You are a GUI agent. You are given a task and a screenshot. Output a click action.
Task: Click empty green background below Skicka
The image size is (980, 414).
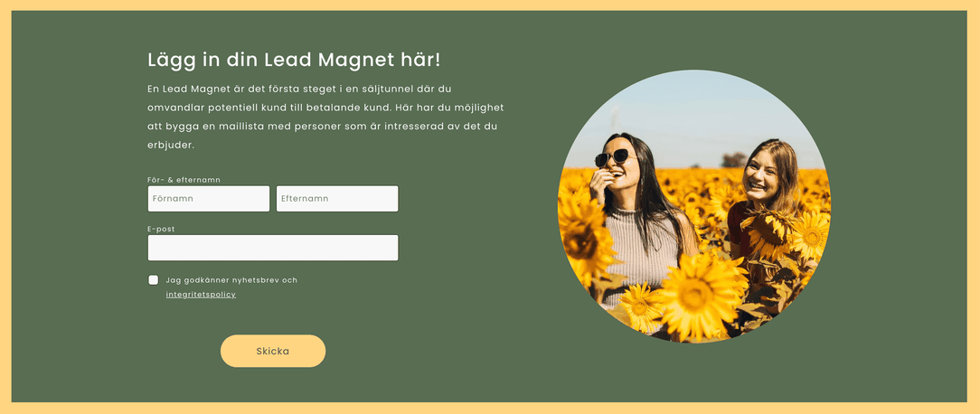point(272,387)
